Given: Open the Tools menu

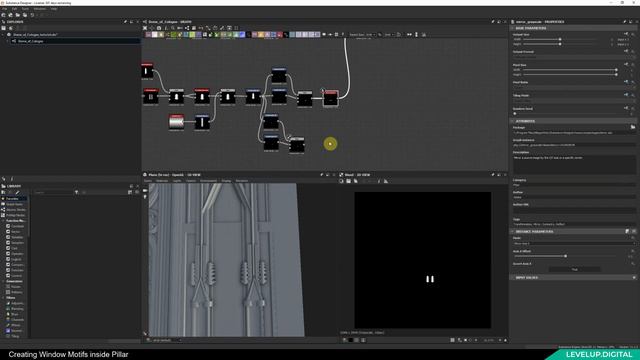Looking at the screenshot, I should (x=25, y=9).
